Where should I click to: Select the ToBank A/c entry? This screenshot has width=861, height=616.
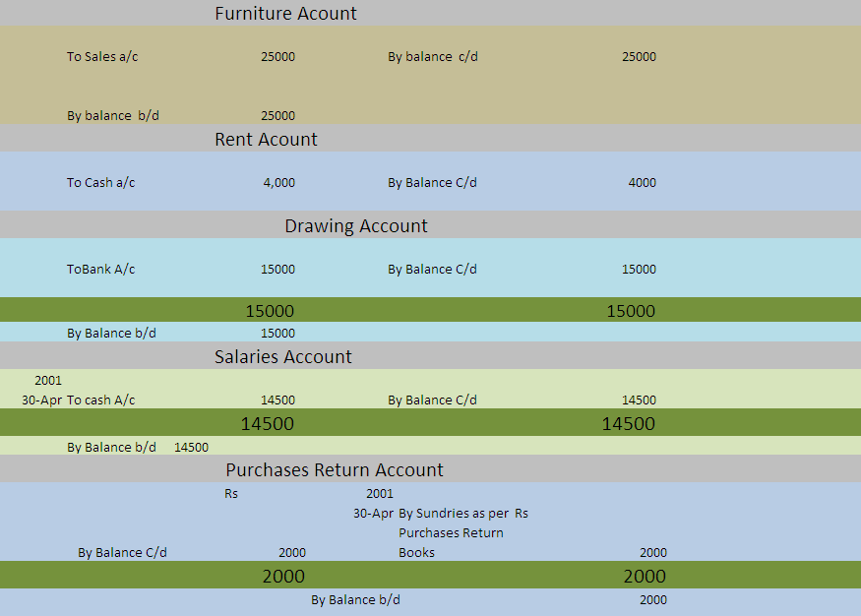tap(98, 269)
